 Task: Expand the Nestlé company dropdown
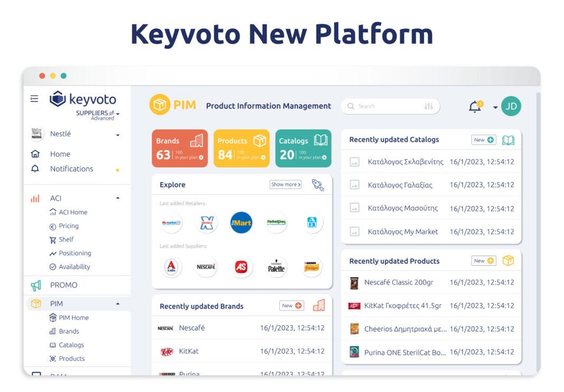pos(117,135)
